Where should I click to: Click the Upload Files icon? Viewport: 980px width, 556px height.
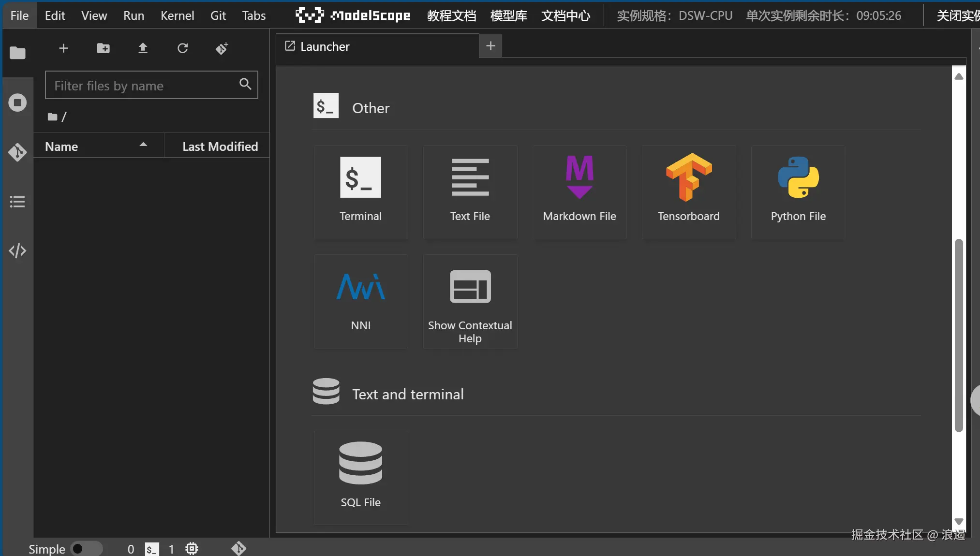coord(143,48)
